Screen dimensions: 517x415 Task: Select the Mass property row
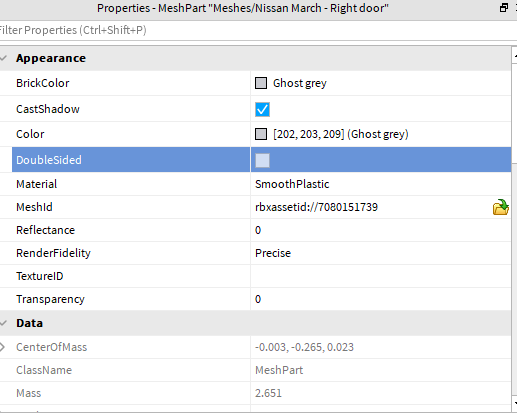pos(256,393)
